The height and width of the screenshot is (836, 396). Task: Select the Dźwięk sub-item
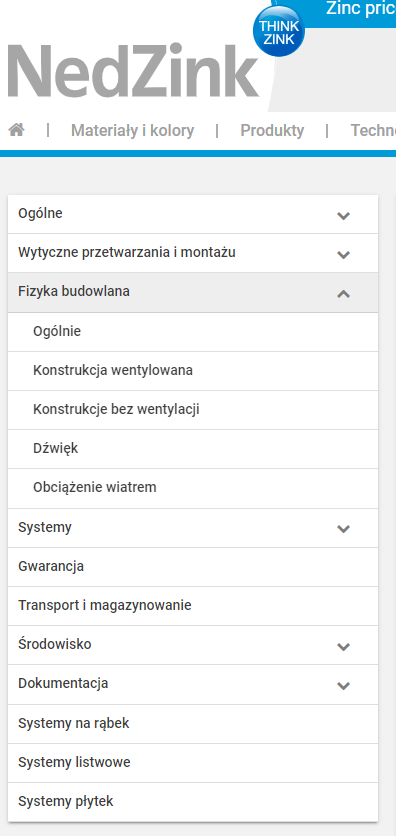pyautogui.click(x=193, y=449)
